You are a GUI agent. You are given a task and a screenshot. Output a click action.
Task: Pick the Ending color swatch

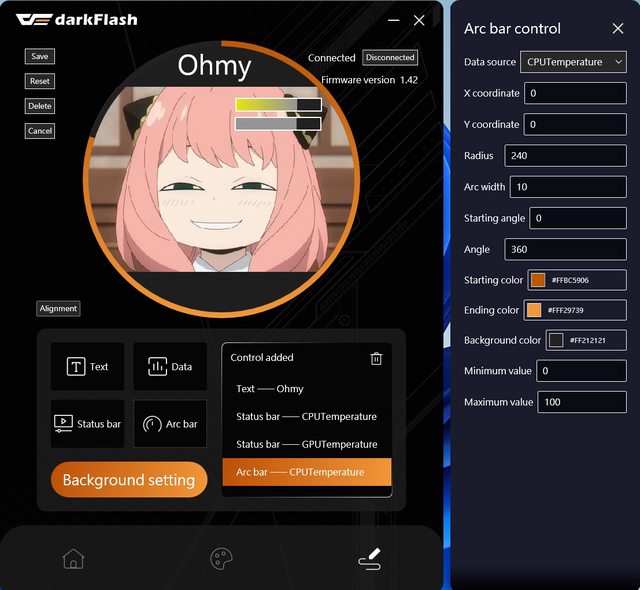[534, 310]
